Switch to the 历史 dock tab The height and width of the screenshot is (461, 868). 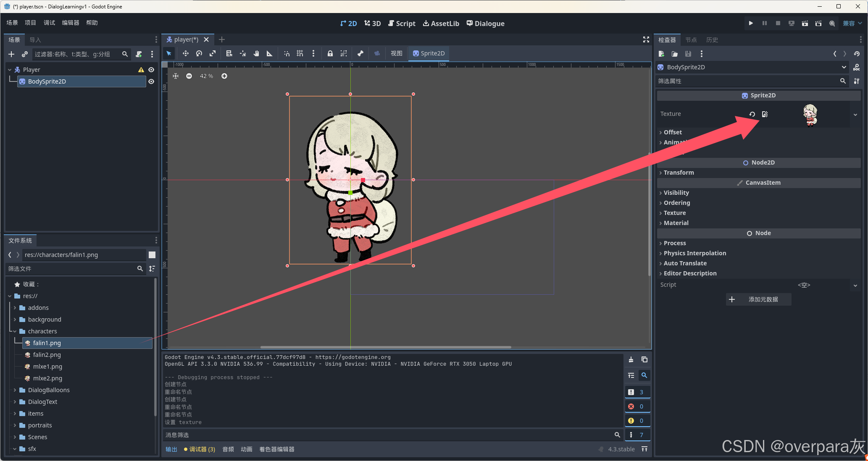712,40
